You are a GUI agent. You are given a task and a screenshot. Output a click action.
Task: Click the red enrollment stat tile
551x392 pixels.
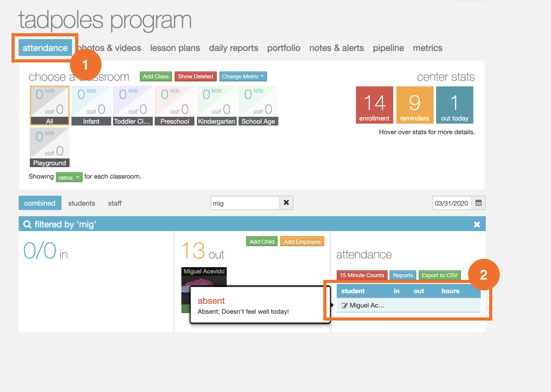tap(374, 105)
